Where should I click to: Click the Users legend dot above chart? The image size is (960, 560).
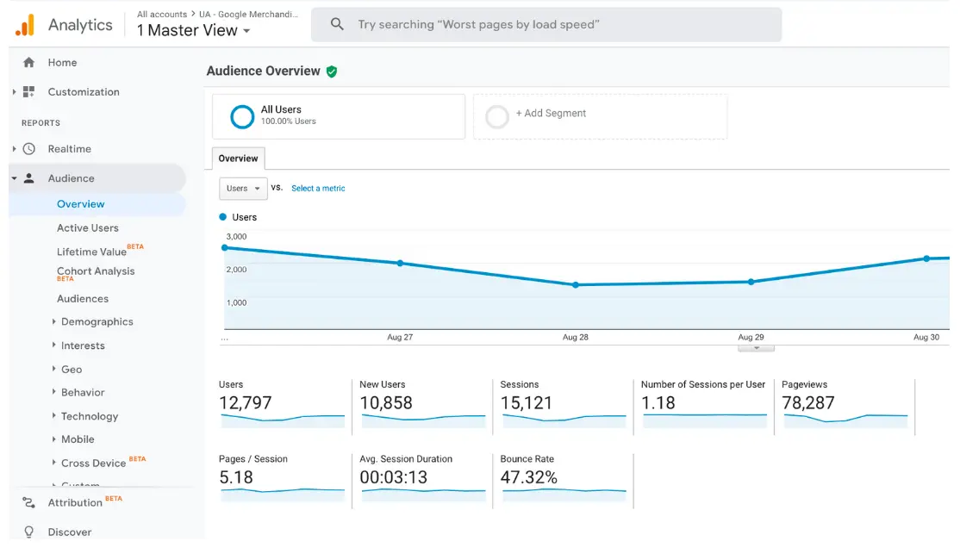coord(221,216)
